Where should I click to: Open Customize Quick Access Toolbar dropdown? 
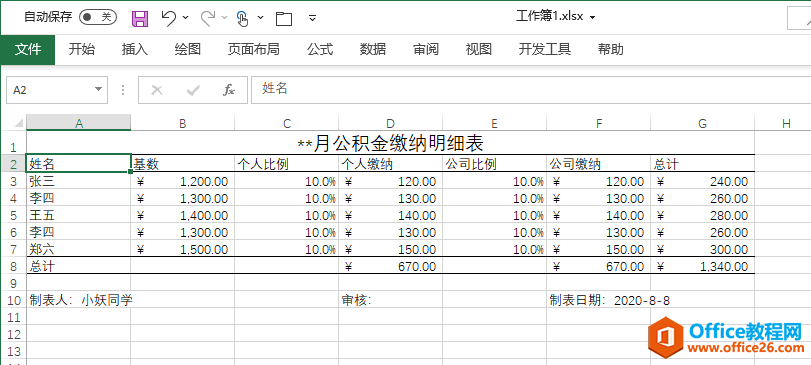tap(312, 19)
